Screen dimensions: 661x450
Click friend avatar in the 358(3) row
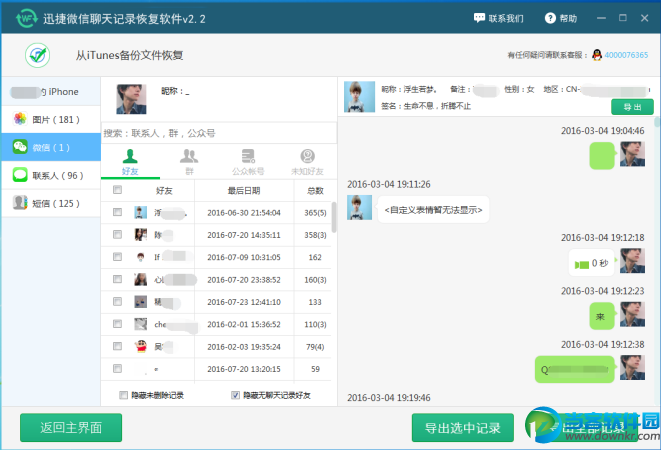(x=140, y=234)
